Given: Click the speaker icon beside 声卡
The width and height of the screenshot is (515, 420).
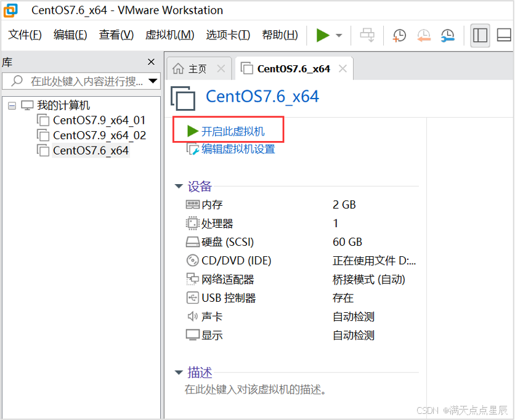Looking at the screenshot, I should pos(192,317).
